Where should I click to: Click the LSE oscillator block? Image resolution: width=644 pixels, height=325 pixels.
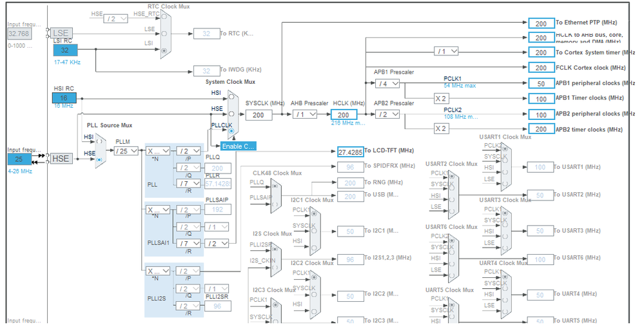coord(61,34)
